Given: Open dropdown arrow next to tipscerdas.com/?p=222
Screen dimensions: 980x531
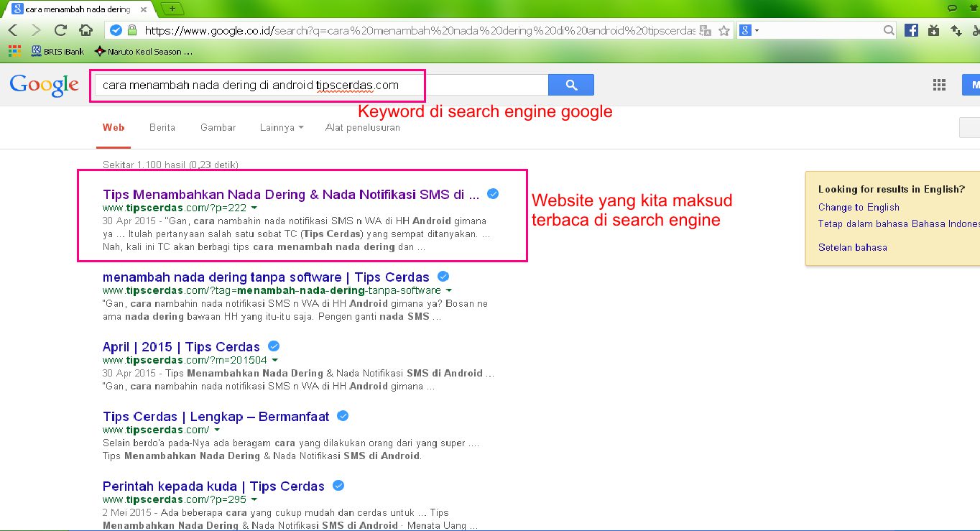Looking at the screenshot, I should pyautogui.click(x=255, y=208).
